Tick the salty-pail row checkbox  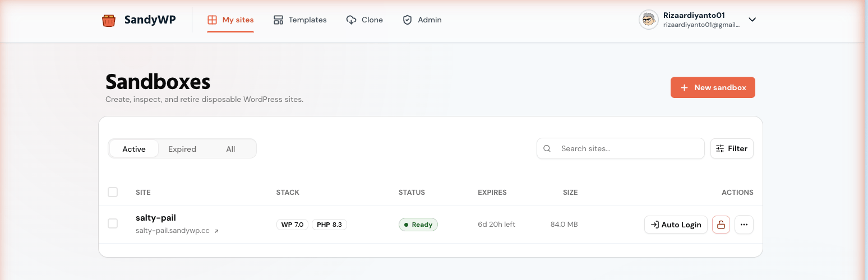pos(113,223)
